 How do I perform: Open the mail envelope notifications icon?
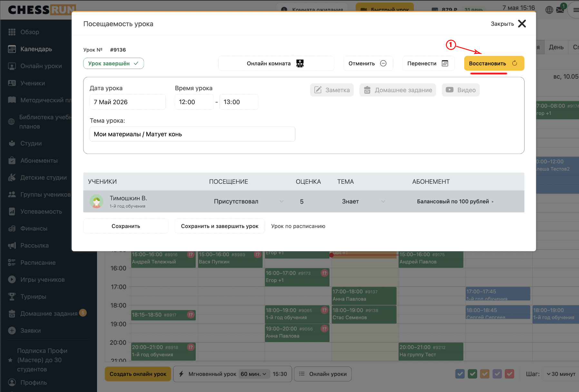coord(560,10)
